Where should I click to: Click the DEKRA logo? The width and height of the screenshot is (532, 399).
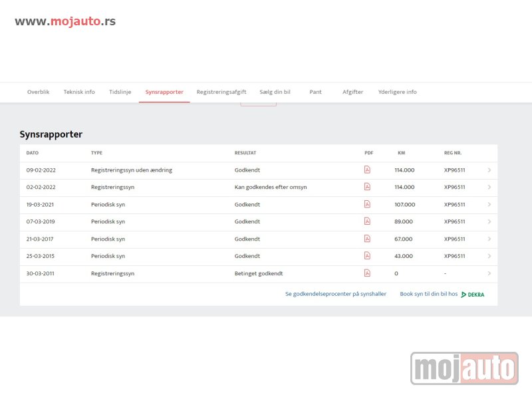coord(473,295)
